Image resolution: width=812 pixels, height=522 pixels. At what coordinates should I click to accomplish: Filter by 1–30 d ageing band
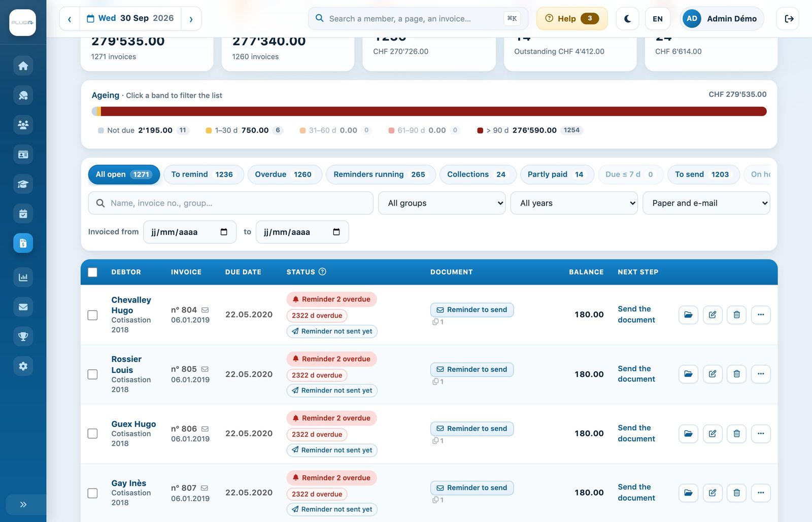[244, 130]
